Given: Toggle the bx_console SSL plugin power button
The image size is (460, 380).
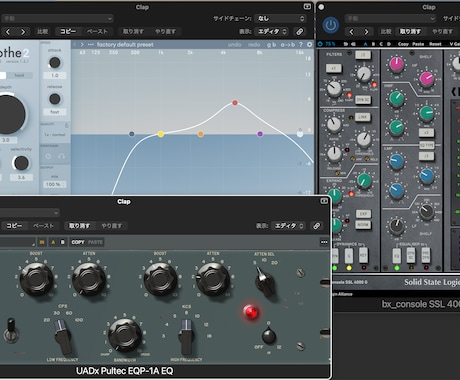Looking at the screenshot, I should tap(331, 26).
